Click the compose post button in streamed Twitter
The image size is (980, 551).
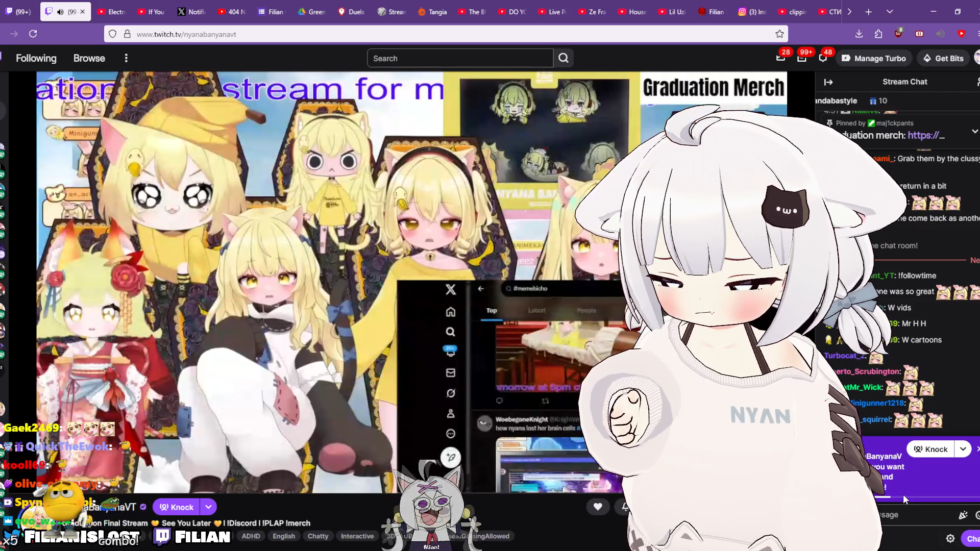[x=451, y=457]
